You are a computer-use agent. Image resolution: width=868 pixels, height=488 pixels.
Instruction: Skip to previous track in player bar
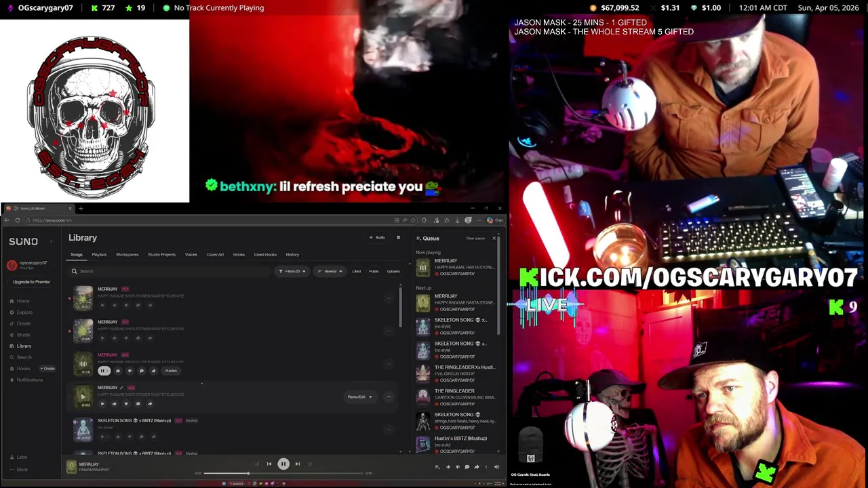pos(269,464)
